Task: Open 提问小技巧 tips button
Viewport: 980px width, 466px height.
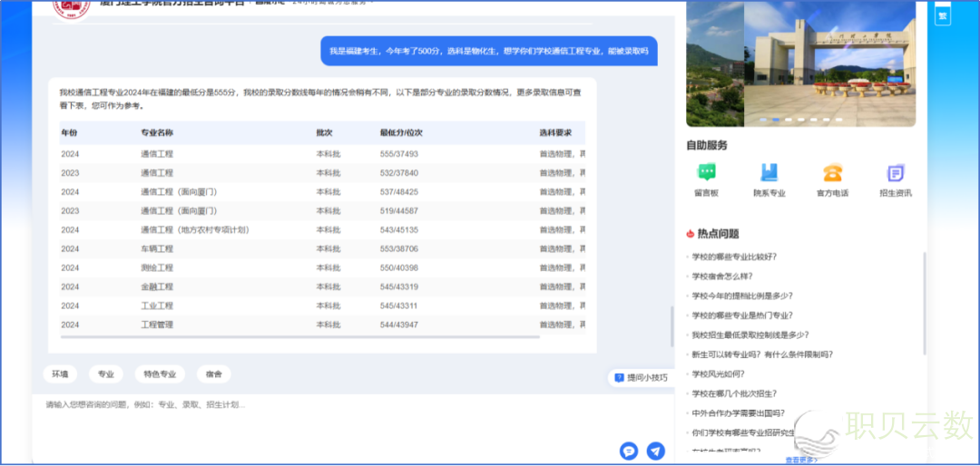Action: (x=642, y=377)
